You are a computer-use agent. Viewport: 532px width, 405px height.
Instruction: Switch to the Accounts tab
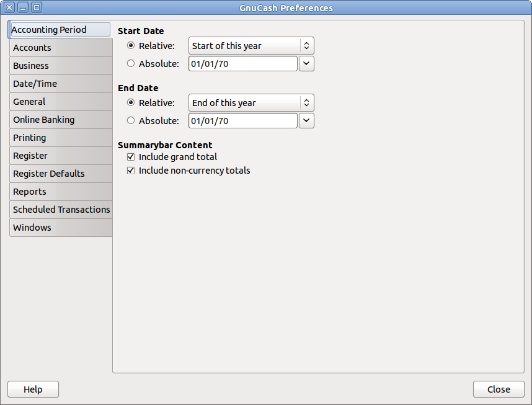(32, 48)
